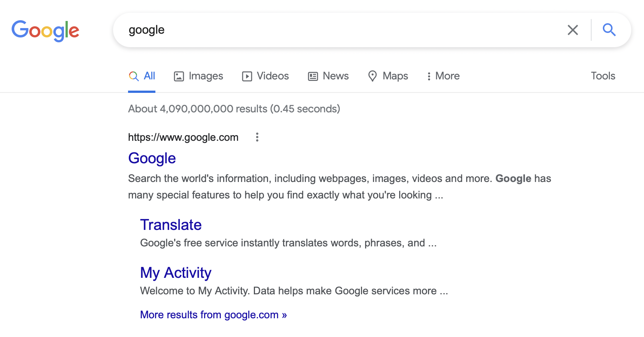The height and width of the screenshot is (337, 644).
Task: Open the My Activity sitelink
Action: pyautogui.click(x=176, y=273)
